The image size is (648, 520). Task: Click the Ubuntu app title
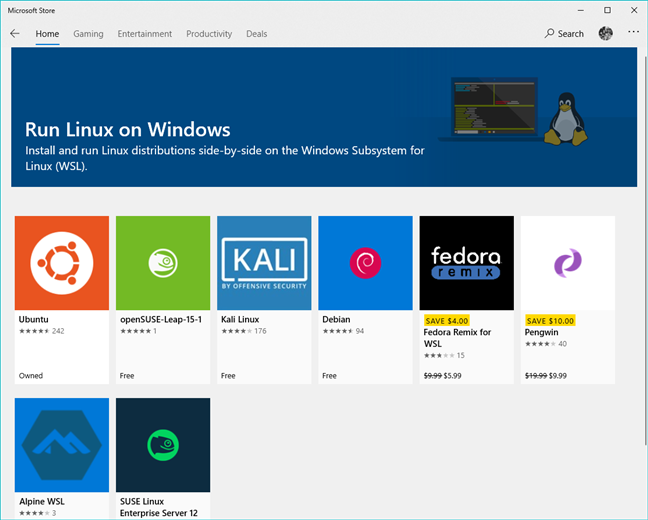[x=33, y=320]
